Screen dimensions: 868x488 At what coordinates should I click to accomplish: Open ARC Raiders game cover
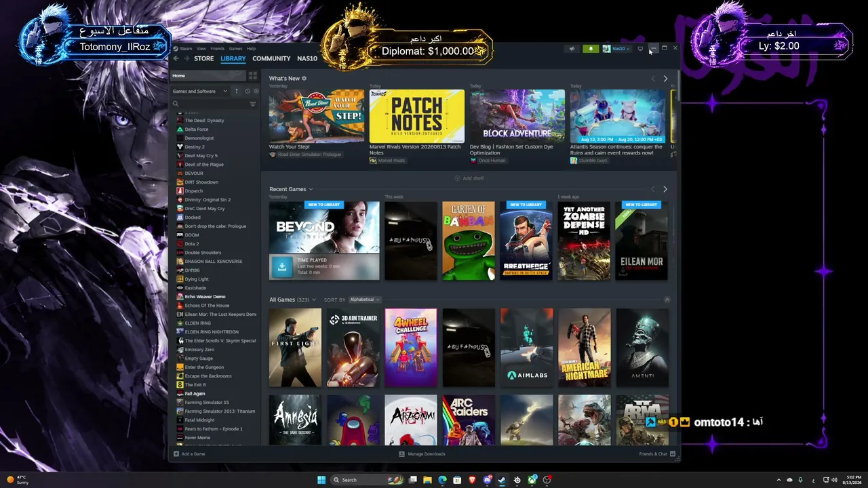469,420
